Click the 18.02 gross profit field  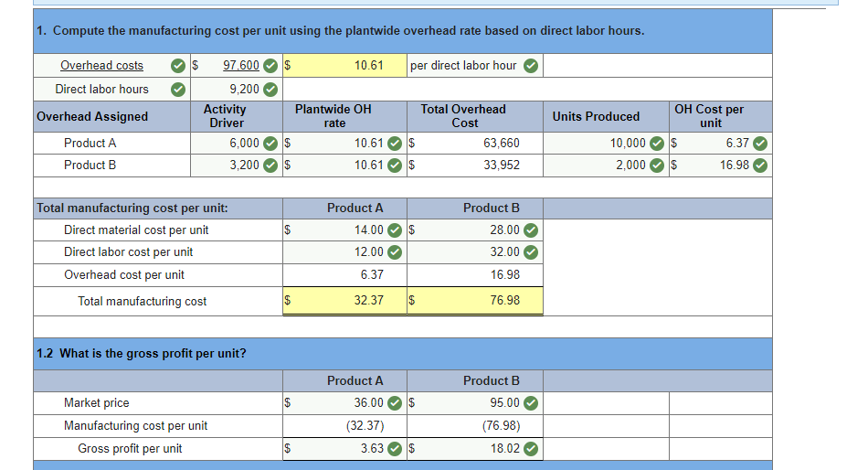[x=475, y=448]
